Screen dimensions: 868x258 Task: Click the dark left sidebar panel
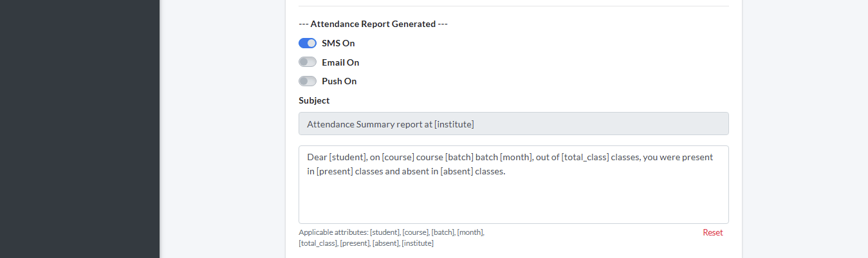click(79, 129)
